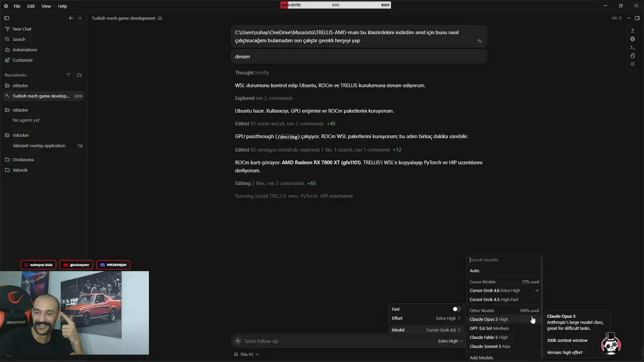The height and width of the screenshot is (362, 644).
Task: Expand the Thought briefly section
Action: 252,72
